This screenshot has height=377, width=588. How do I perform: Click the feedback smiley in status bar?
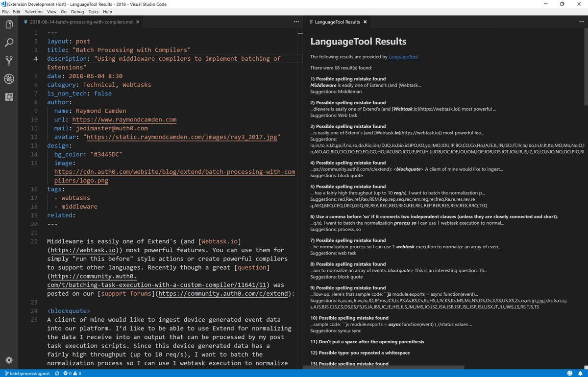[570, 373]
